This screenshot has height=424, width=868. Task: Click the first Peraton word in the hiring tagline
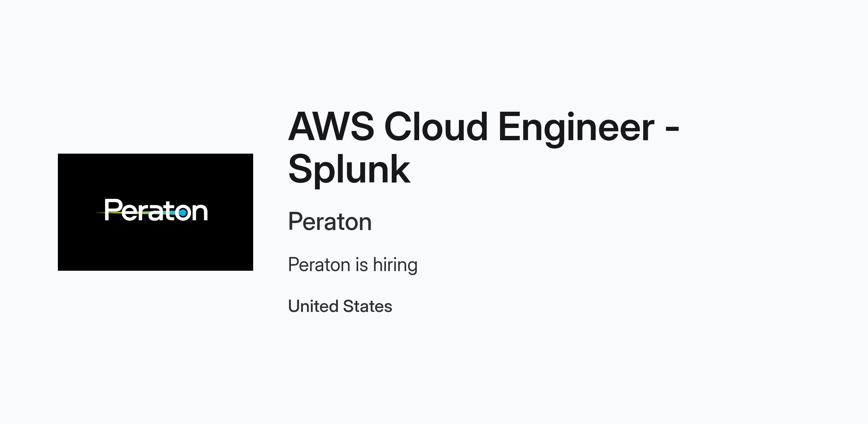click(x=319, y=265)
